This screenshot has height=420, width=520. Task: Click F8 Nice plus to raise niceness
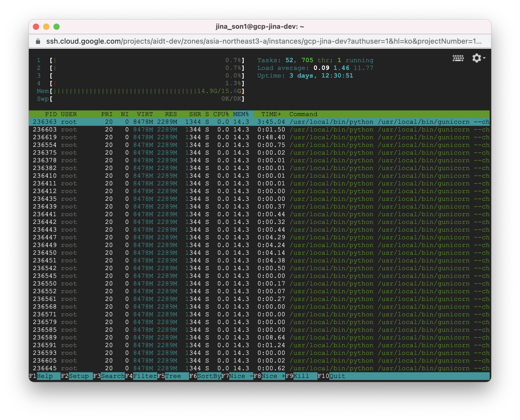pos(273,376)
